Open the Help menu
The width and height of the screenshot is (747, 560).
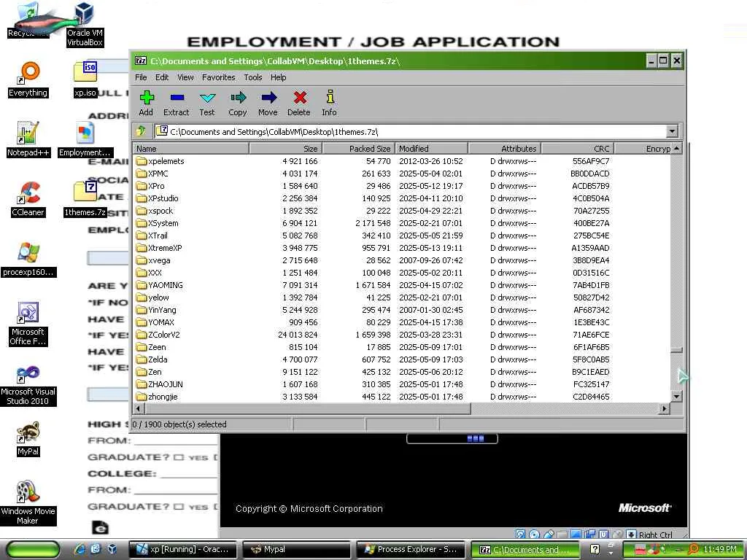click(278, 77)
